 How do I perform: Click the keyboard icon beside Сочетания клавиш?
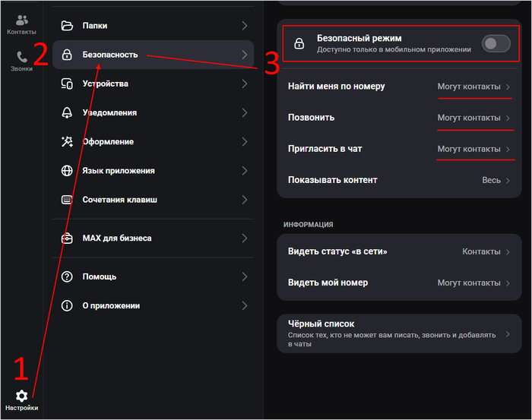point(67,200)
